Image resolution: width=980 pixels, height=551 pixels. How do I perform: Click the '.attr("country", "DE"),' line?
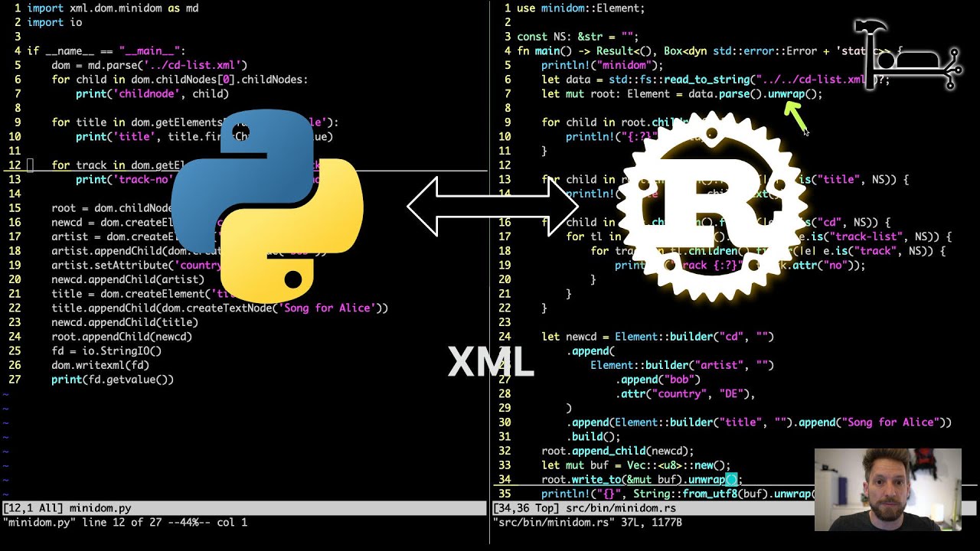pyautogui.click(x=685, y=394)
